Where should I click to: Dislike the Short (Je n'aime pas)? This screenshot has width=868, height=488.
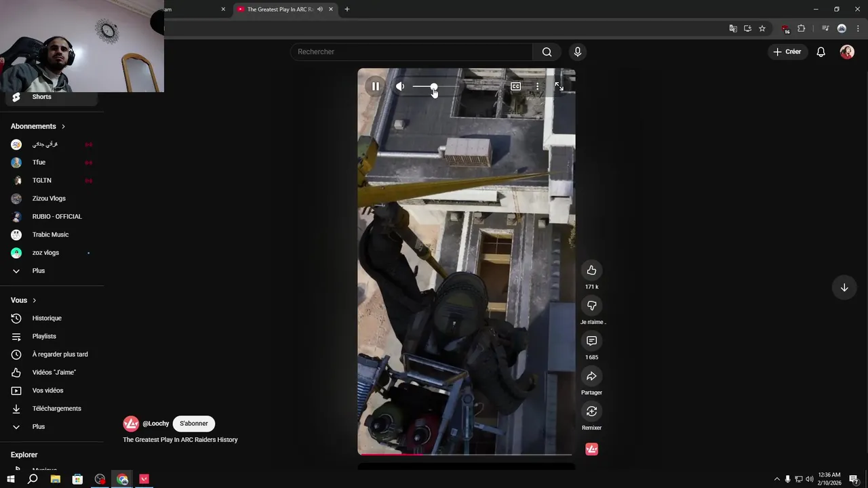(x=591, y=306)
